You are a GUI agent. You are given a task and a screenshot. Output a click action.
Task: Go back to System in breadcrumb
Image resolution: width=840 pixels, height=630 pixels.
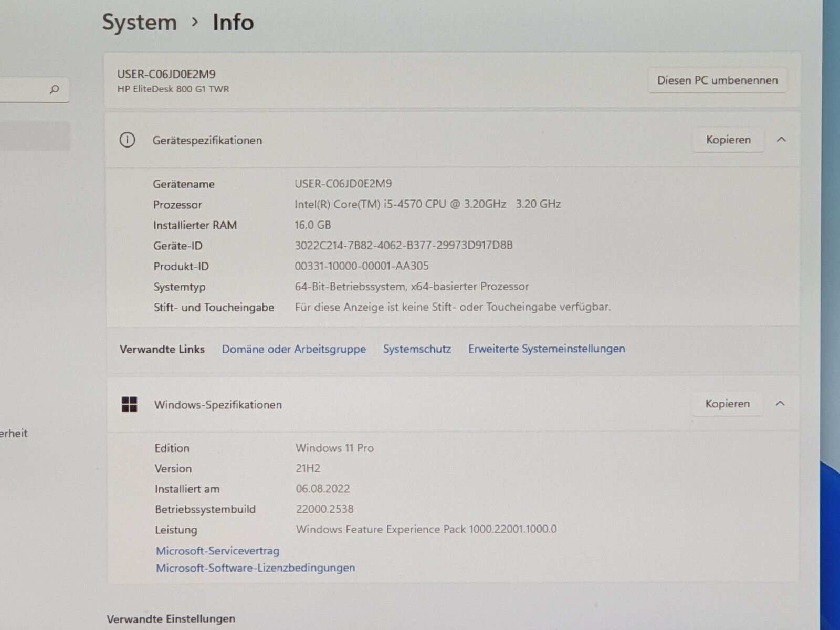[x=139, y=23]
